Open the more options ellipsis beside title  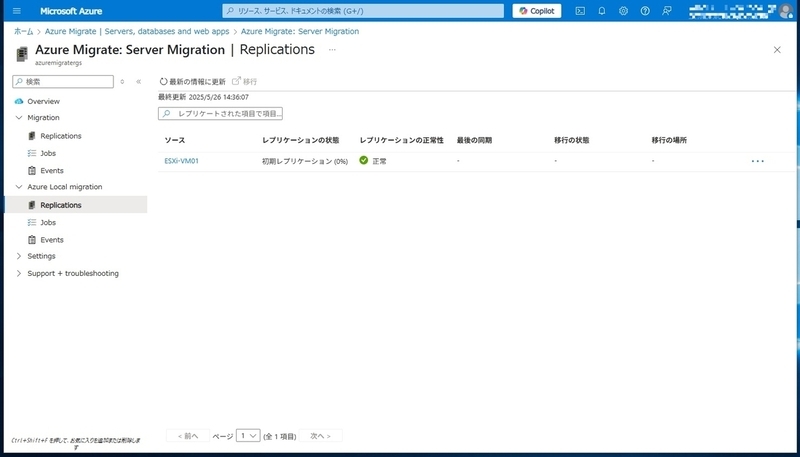332,49
